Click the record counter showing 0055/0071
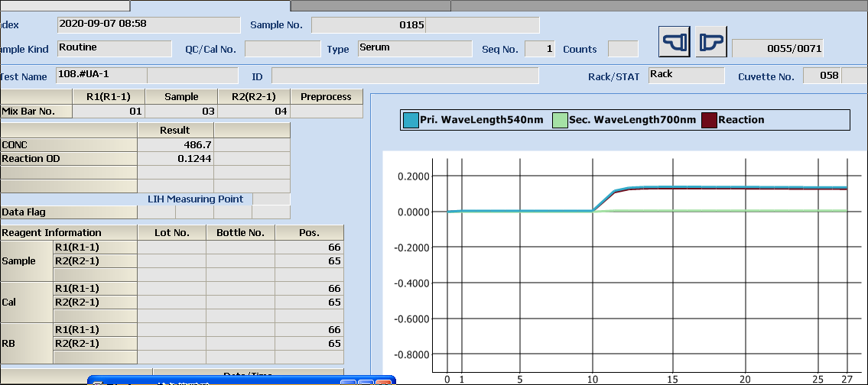 (777, 49)
